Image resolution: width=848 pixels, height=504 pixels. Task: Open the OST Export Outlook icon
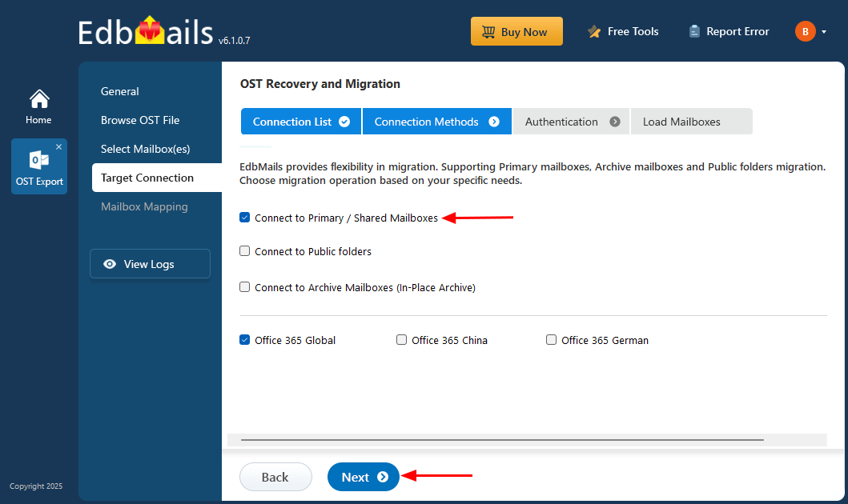click(39, 160)
